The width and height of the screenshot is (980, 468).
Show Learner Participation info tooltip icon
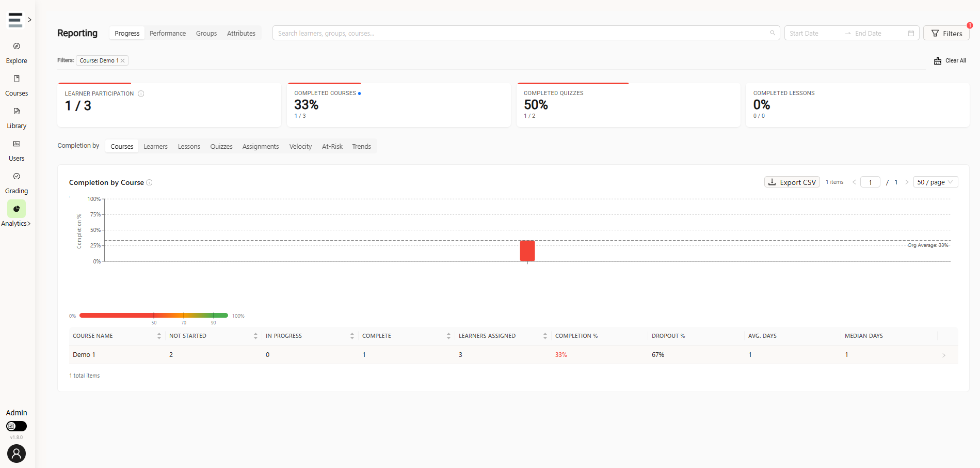click(141, 93)
